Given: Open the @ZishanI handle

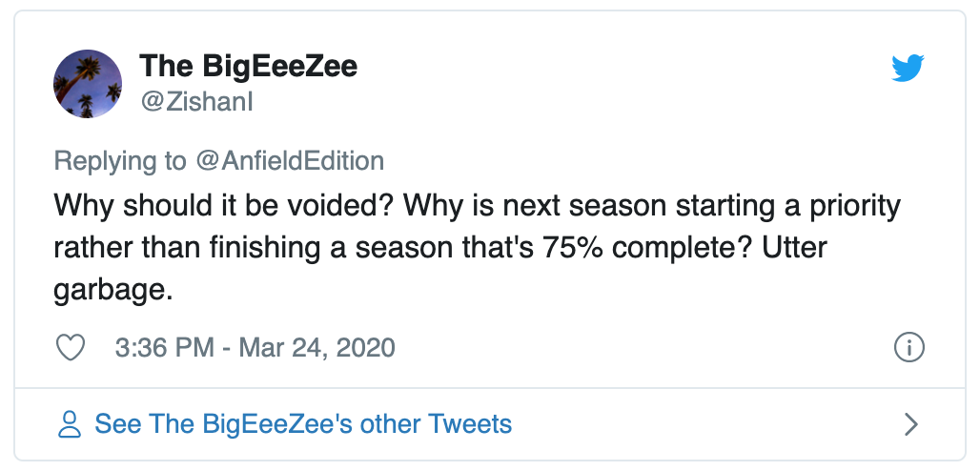Looking at the screenshot, I should tap(196, 101).
